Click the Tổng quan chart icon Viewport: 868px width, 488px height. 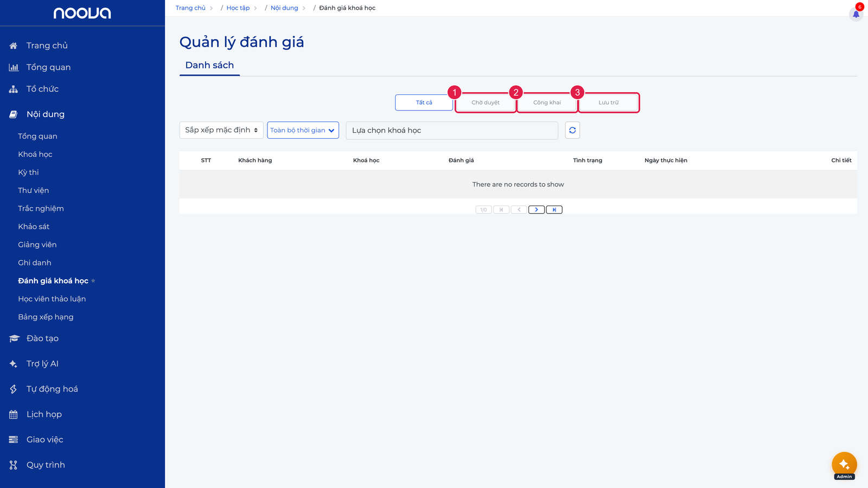[x=14, y=67]
